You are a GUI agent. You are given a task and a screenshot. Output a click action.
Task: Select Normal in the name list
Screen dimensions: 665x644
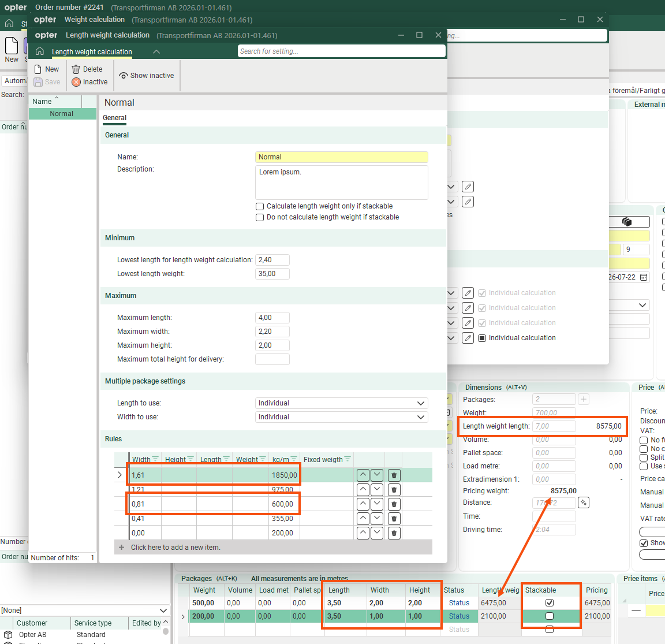pyautogui.click(x=62, y=114)
